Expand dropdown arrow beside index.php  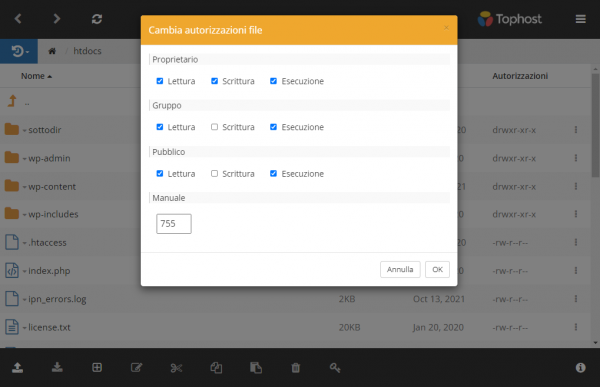tap(24, 272)
